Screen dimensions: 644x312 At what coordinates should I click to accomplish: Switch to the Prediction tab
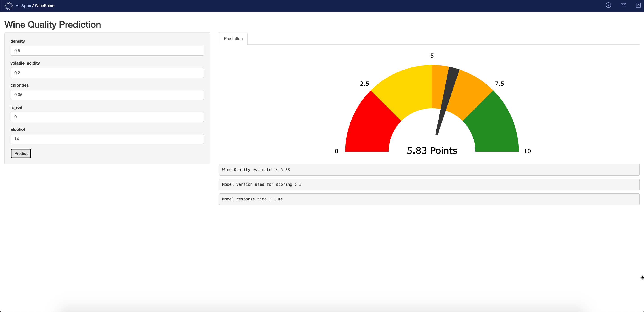point(233,38)
